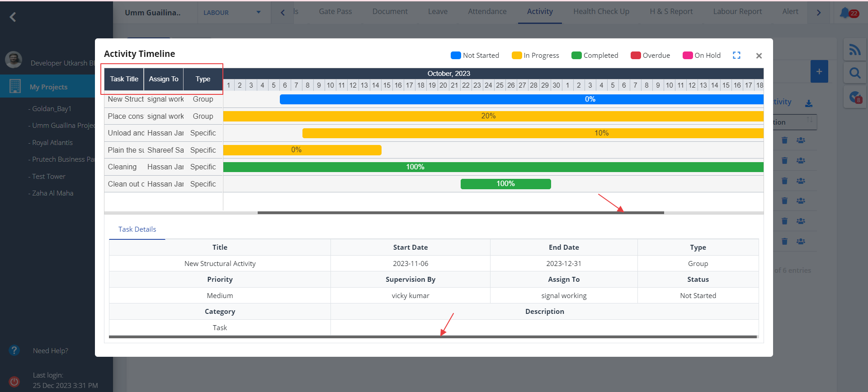Select the Task Details tab
Image resolution: width=868 pixels, height=392 pixels.
click(137, 229)
